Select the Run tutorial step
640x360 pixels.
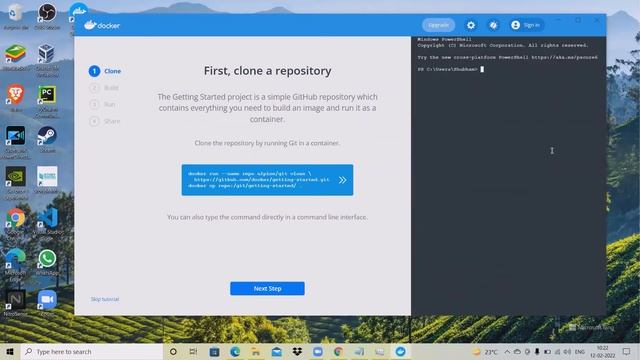[103, 104]
